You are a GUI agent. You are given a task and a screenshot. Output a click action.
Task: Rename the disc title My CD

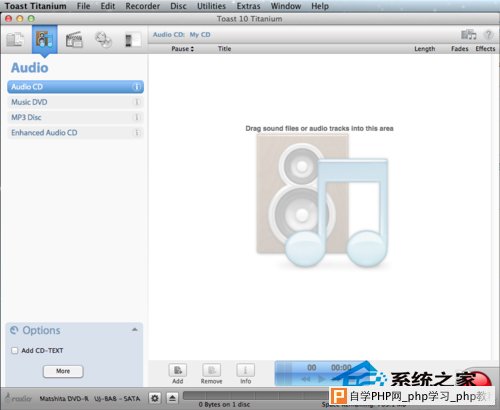(200, 35)
